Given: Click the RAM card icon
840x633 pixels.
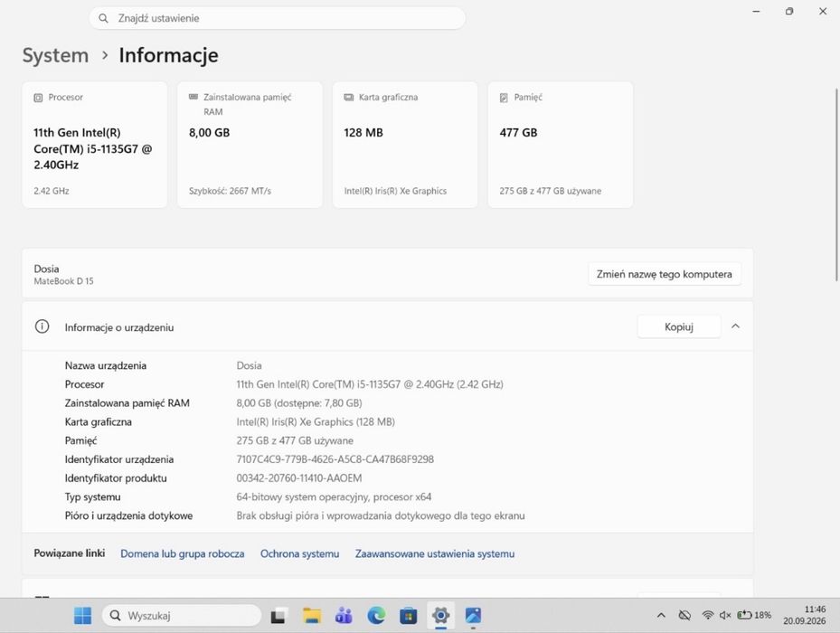Looking at the screenshot, I should [x=193, y=97].
